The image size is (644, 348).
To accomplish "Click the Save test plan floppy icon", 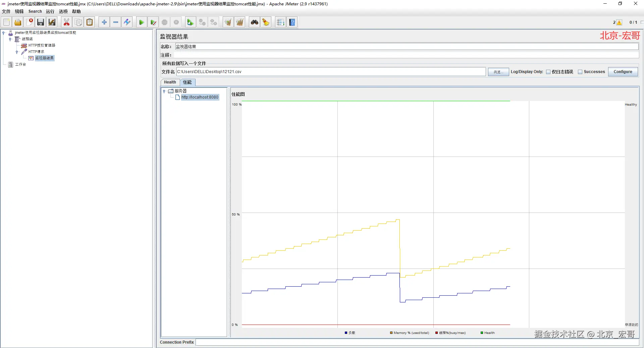I will pyautogui.click(x=41, y=22).
